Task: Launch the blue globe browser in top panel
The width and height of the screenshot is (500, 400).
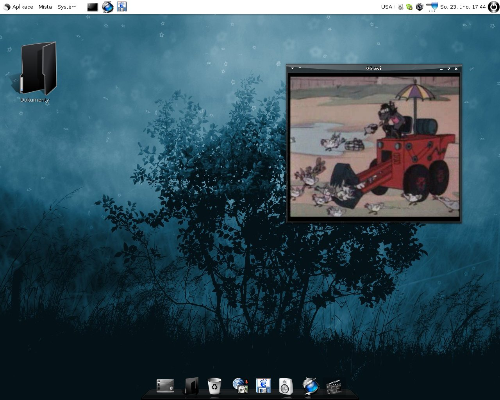Action: coord(107,7)
